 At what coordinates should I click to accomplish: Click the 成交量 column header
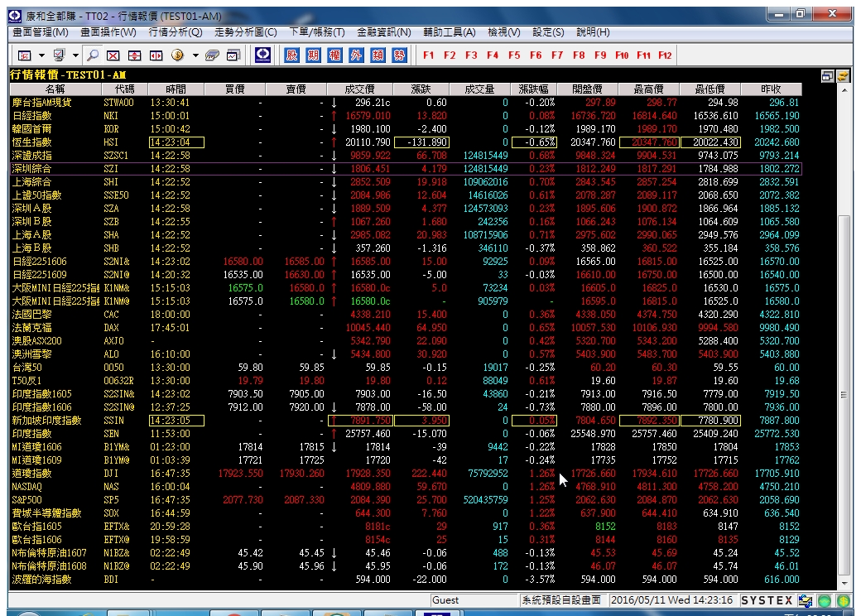click(479, 89)
